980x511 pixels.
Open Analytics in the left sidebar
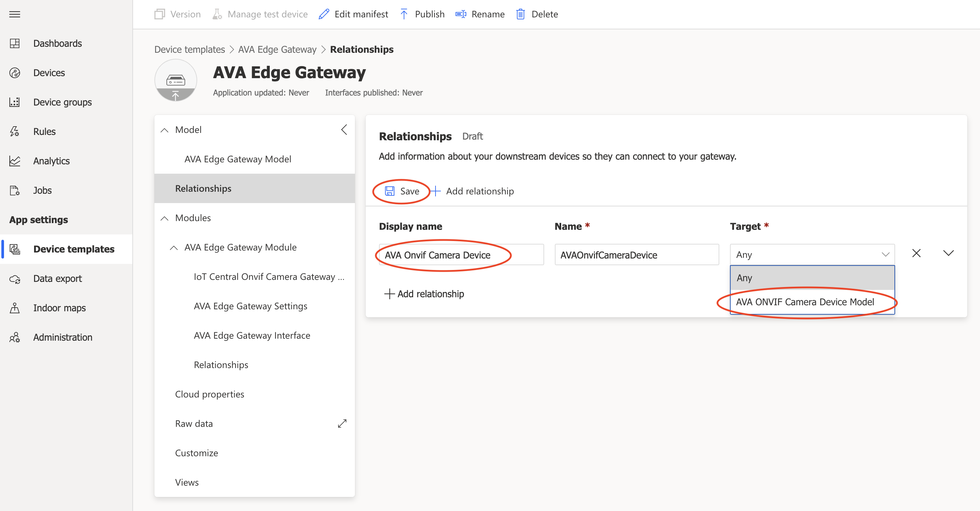tap(51, 161)
